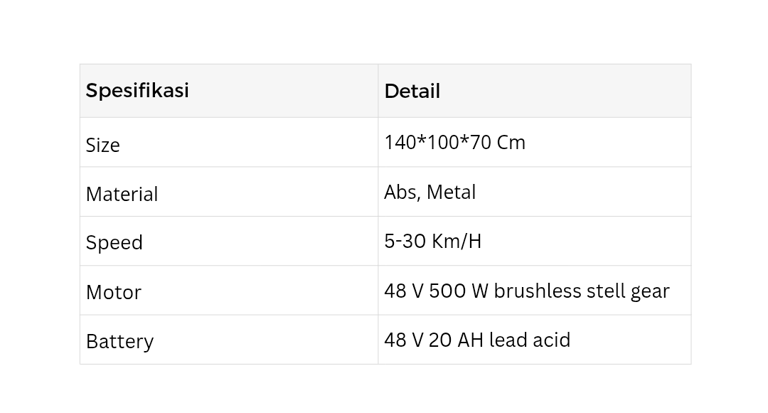Click the Battery row label
The image size is (768, 413).
pos(120,341)
